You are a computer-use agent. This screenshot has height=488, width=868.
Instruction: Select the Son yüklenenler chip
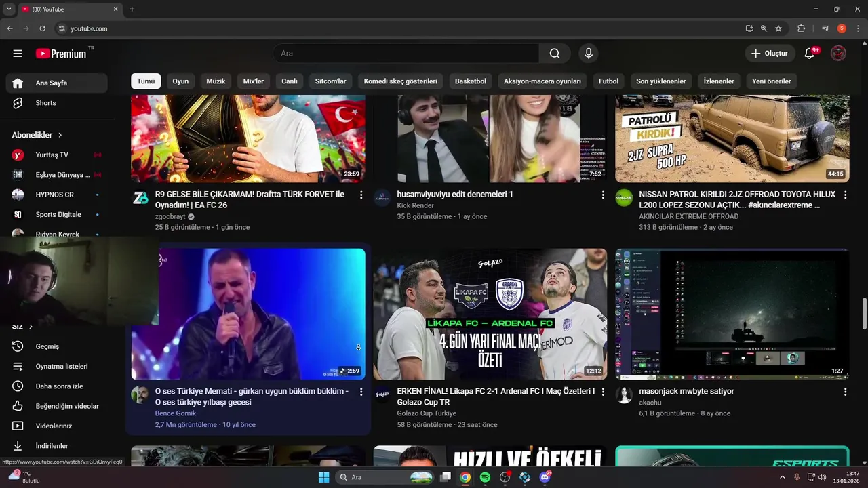tap(661, 81)
